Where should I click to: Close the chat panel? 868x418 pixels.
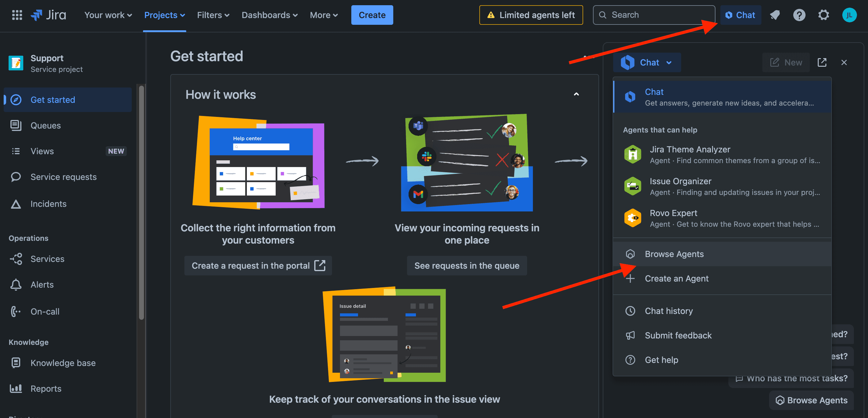(x=844, y=62)
